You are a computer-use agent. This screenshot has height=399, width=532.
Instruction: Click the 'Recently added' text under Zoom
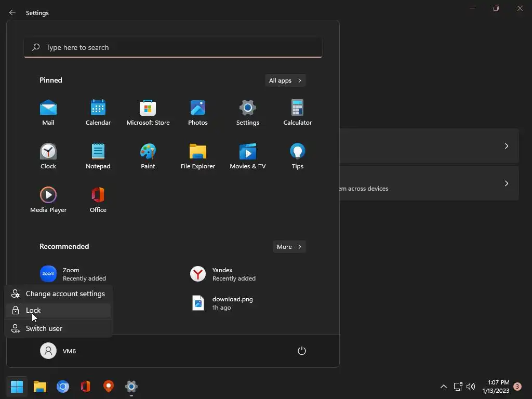coord(84,278)
